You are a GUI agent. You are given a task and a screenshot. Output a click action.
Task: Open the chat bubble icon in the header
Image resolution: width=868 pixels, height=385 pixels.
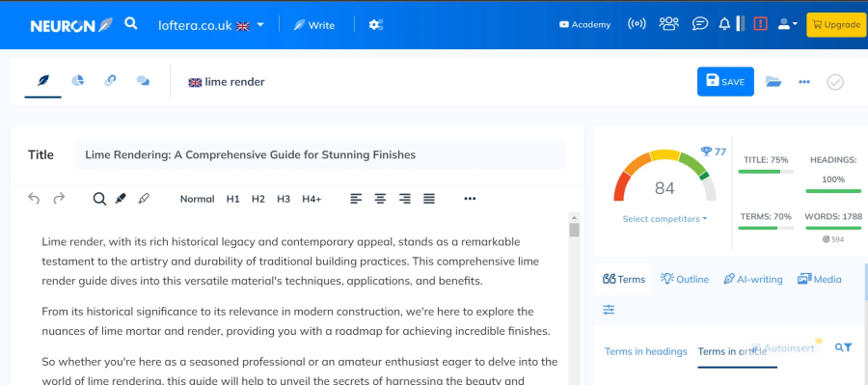(x=700, y=24)
